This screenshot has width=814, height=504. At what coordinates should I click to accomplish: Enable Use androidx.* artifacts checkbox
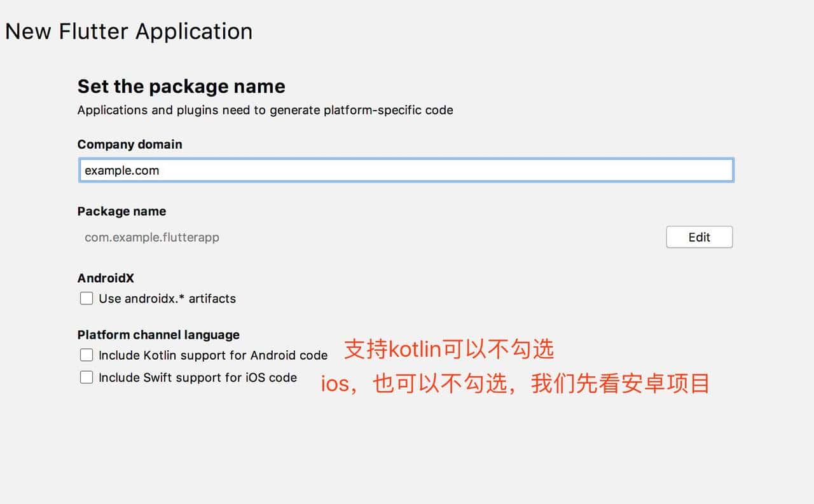[86, 298]
